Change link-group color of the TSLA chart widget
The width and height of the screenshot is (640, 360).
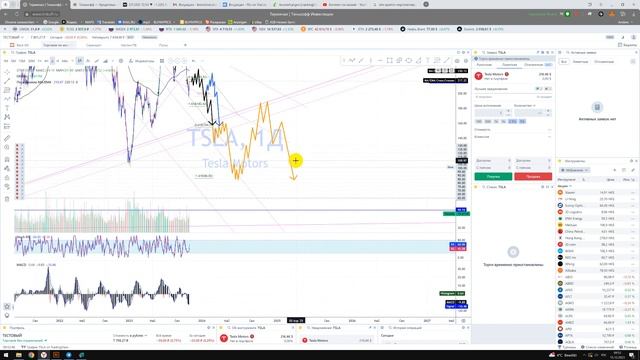[4, 52]
